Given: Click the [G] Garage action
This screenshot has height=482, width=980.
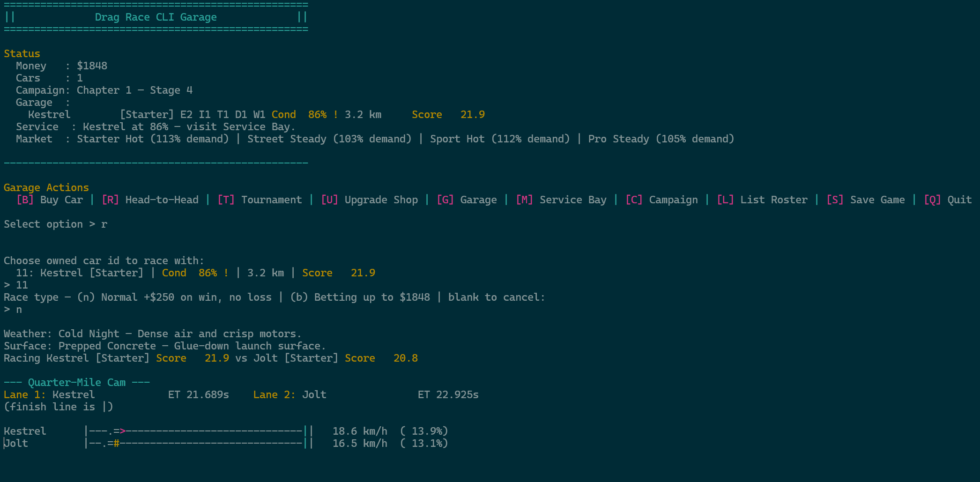Looking at the screenshot, I should [x=467, y=200].
